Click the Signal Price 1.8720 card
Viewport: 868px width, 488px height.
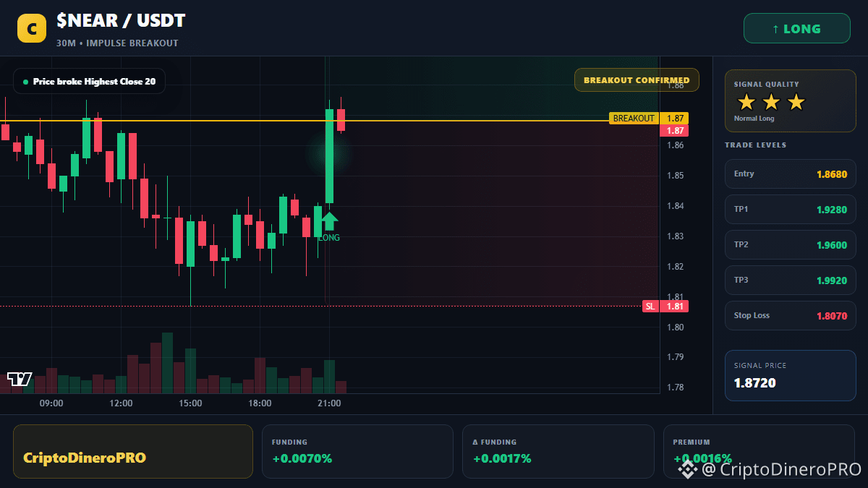(791, 375)
